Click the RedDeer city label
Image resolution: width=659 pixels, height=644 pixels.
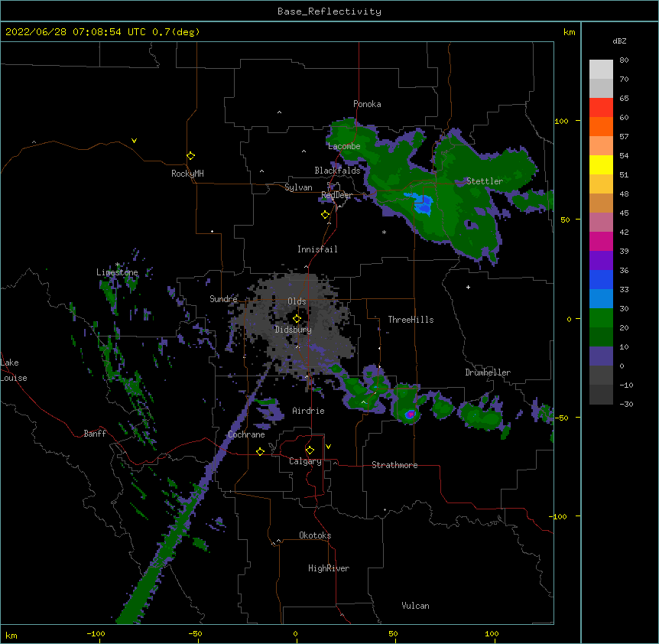pyautogui.click(x=336, y=195)
